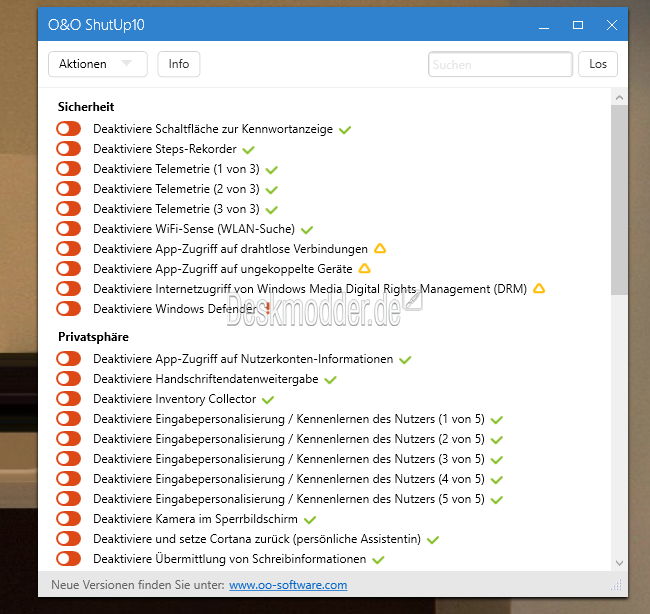Click warning triangle beside DRM entry

coord(539,288)
